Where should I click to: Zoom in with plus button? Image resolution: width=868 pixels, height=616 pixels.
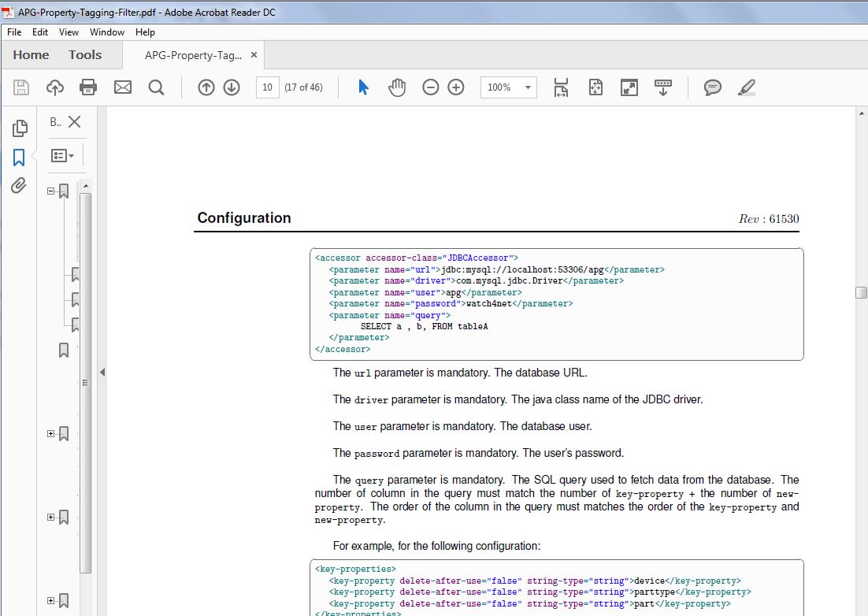pyautogui.click(x=455, y=87)
